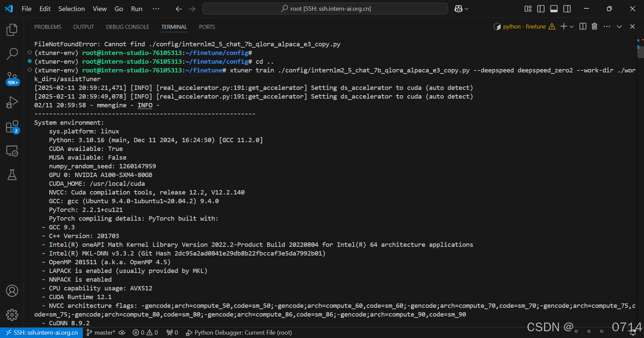Switch to the OUTPUT tab
644x338 pixels.
[x=84, y=27]
